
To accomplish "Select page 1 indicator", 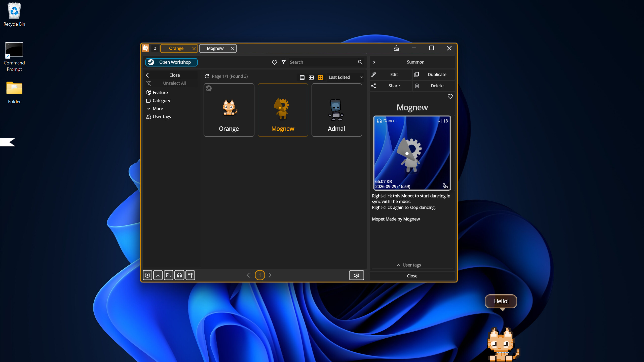I will click(x=260, y=275).
